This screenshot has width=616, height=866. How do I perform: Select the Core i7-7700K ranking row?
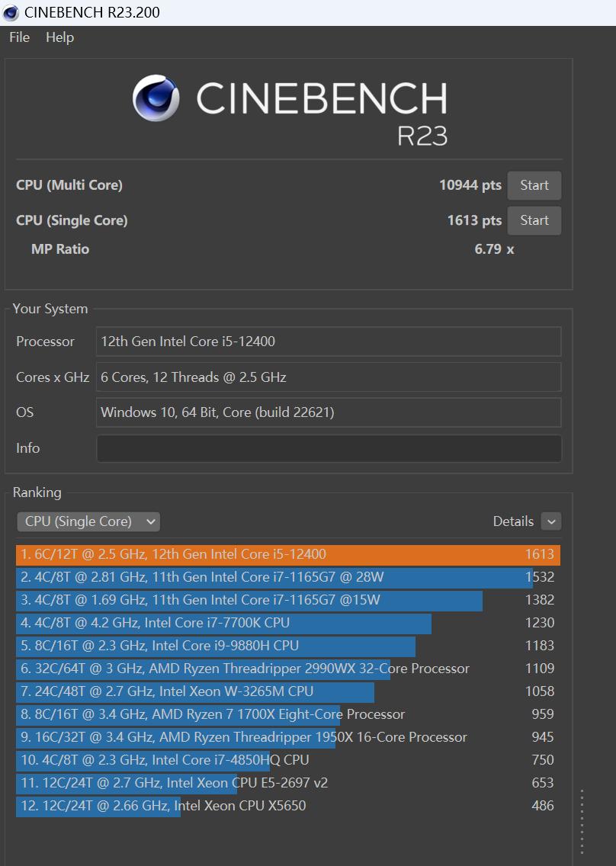tap(287, 623)
